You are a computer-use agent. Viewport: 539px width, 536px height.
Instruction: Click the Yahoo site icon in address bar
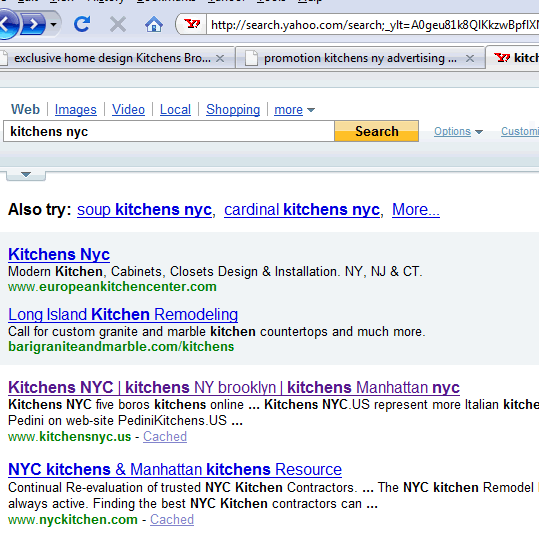tap(192, 24)
